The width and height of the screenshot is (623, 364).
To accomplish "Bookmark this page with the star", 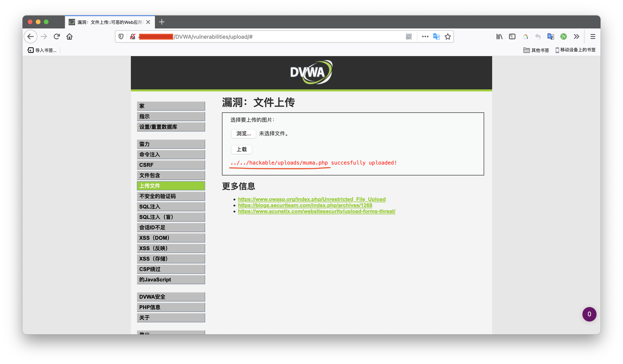I will (x=448, y=36).
